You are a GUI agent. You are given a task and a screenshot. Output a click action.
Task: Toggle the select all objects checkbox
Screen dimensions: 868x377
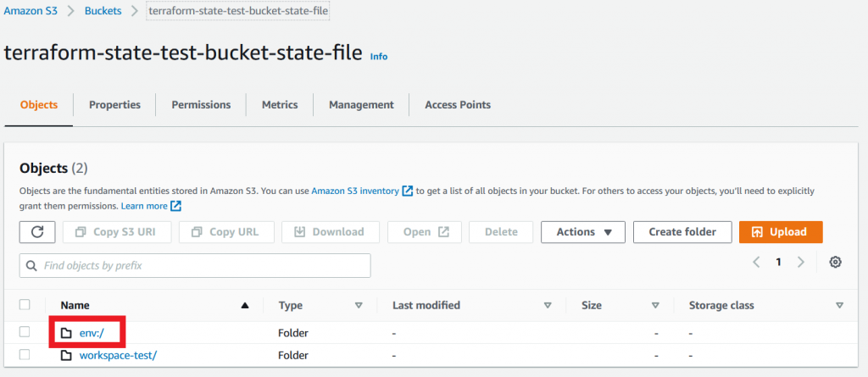click(25, 305)
